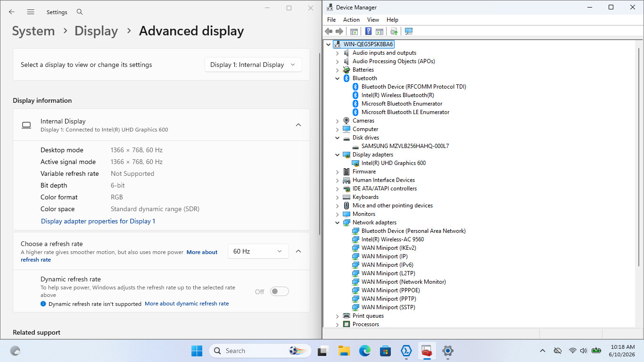Open Help using the blue question mark icon
Viewport: 644px width, 362px height.
click(x=369, y=31)
